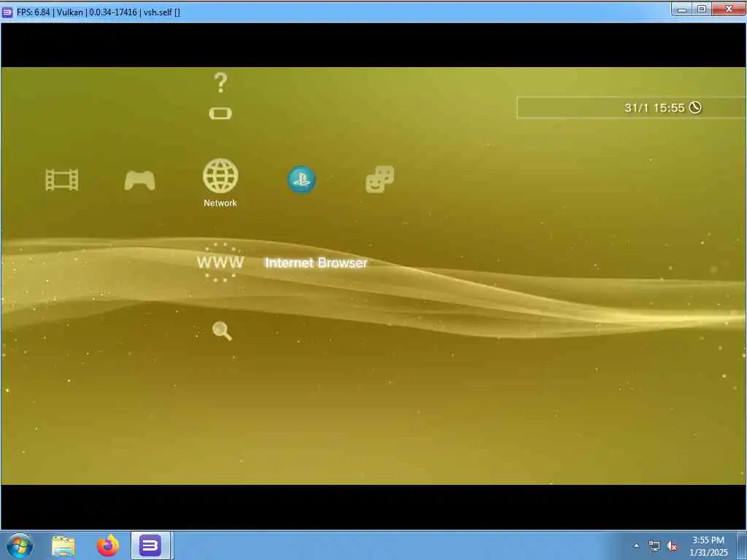This screenshot has width=747, height=560.
Task: Maximize the vsh.self emulator window
Action: click(x=702, y=9)
